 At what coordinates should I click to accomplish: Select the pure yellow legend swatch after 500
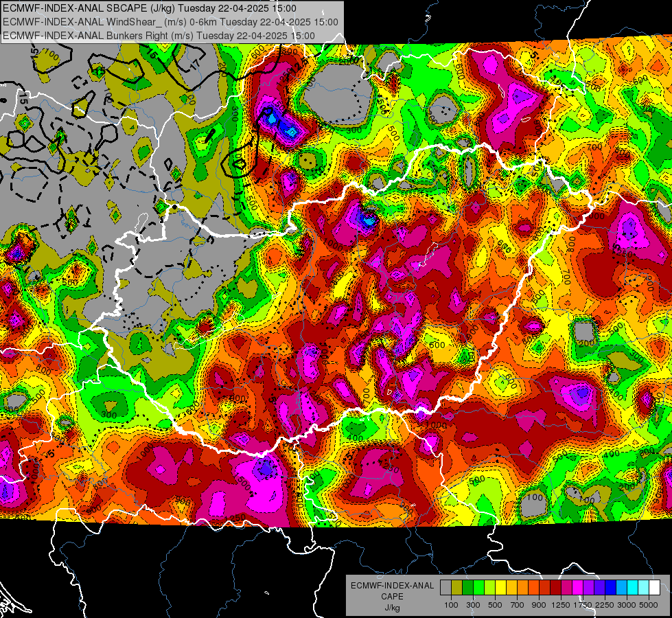500,588
